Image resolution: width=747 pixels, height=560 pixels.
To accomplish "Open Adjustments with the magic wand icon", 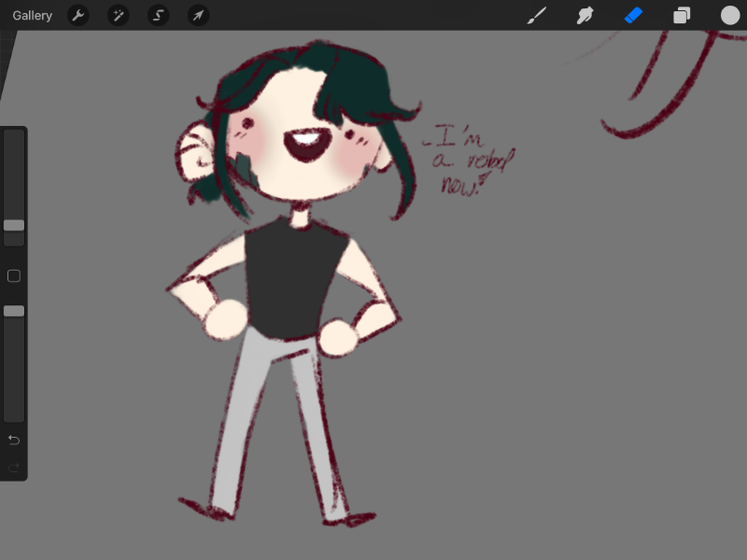I will [119, 15].
